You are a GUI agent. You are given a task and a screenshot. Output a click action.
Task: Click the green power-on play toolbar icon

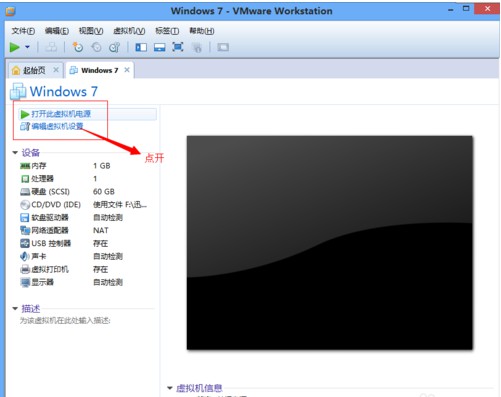coord(14,47)
